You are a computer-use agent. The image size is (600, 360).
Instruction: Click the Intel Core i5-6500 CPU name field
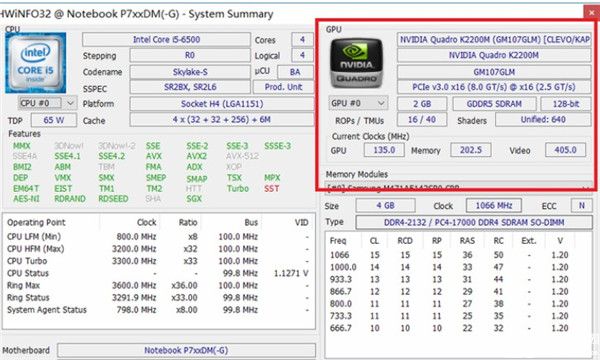pyautogui.click(x=166, y=39)
